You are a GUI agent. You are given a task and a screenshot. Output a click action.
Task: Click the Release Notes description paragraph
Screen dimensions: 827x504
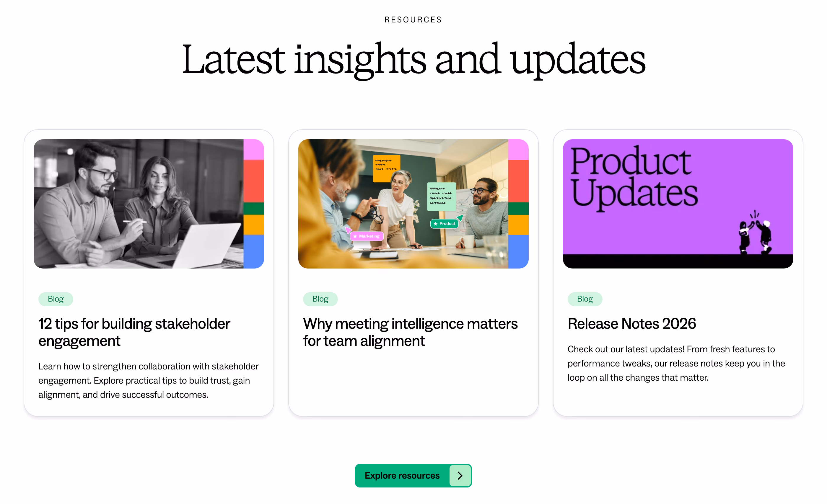click(676, 364)
